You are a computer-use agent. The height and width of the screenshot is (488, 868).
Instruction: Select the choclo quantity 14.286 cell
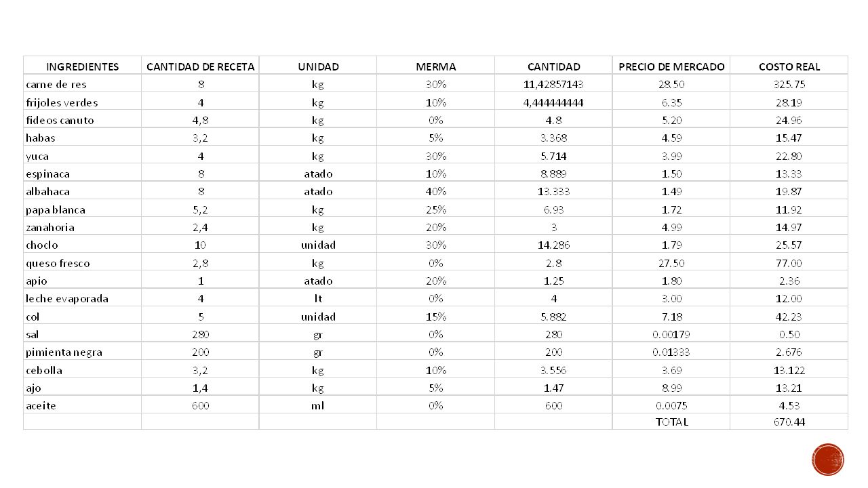[554, 245]
